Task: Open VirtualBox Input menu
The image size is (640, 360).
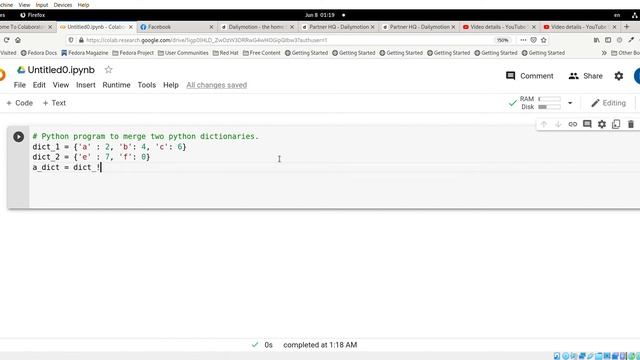Action: [42, 5]
